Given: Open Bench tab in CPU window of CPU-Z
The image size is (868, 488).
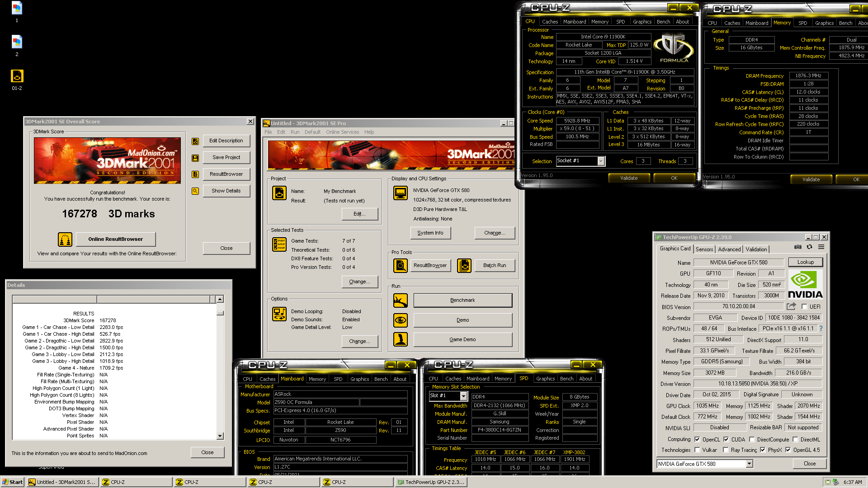Looking at the screenshot, I should pos(663,22).
